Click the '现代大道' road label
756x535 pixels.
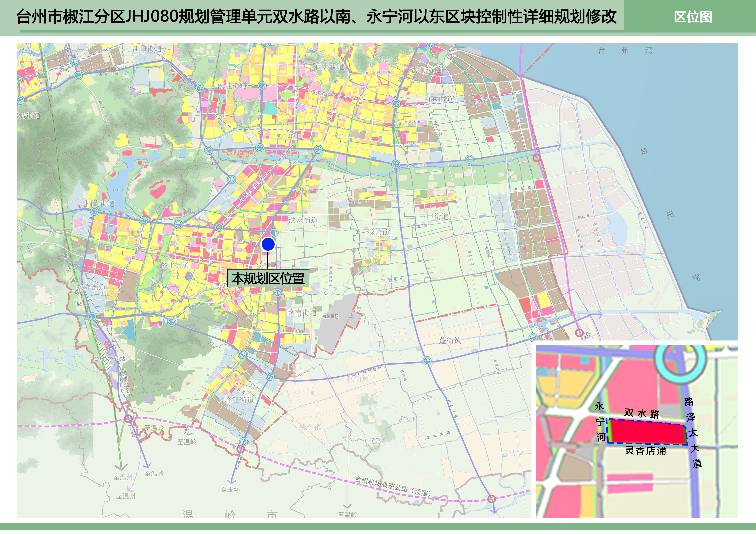click(x=416, y=165)
